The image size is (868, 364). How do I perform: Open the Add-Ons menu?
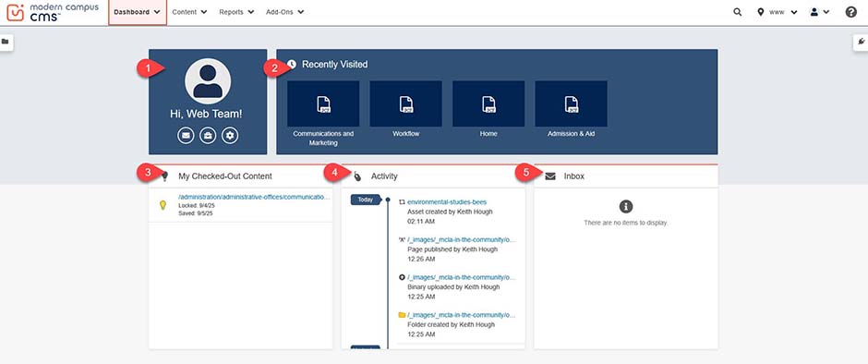tap(284, 12)
